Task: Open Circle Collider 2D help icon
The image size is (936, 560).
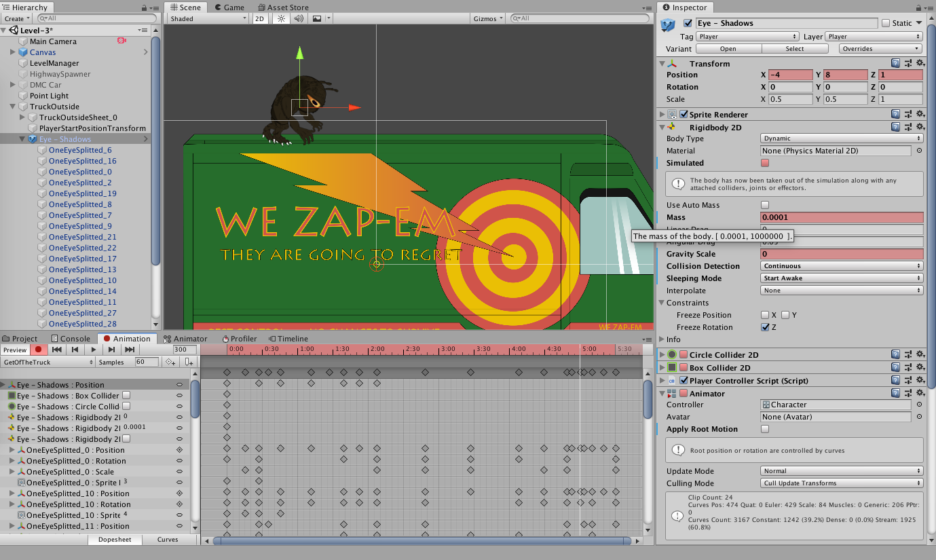Action: [896, 355]
